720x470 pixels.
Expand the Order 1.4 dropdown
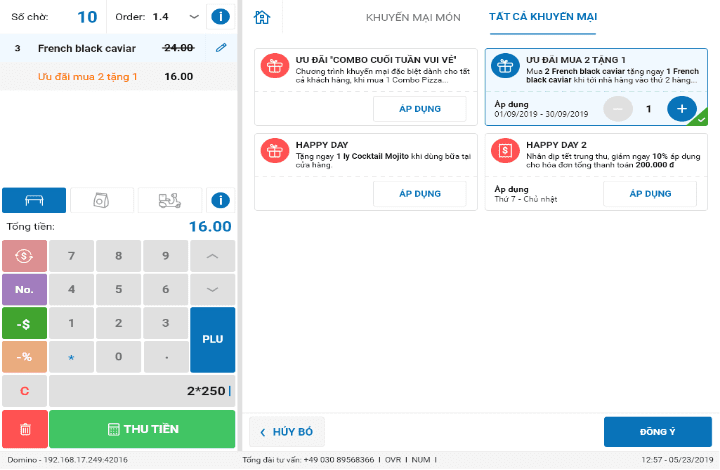(193, 17)
